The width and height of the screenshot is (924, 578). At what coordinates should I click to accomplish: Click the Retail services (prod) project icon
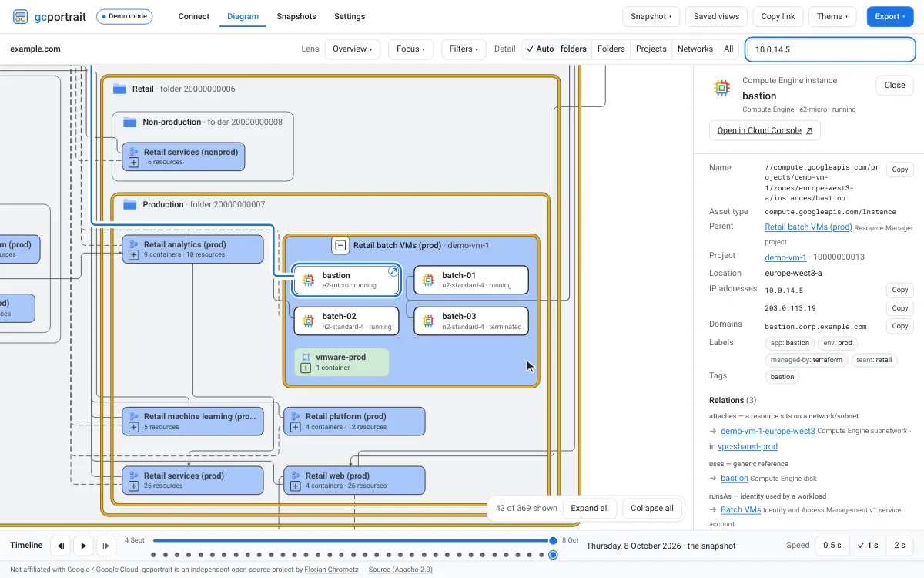133,476
